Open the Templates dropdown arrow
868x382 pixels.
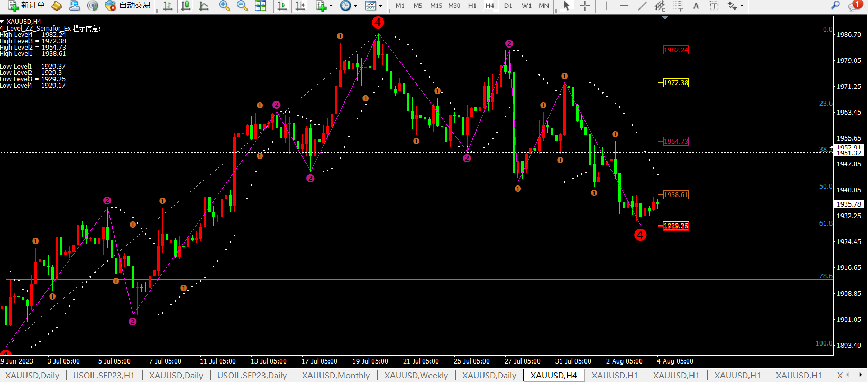380,6
